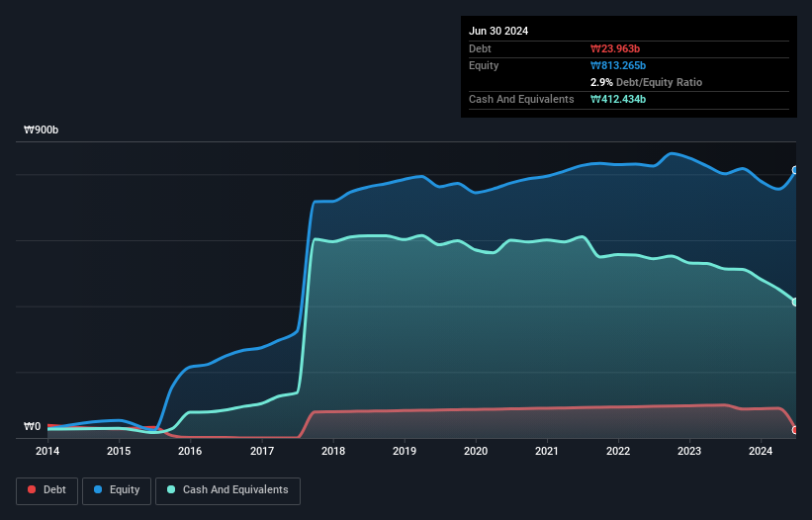Select the 2018 x-axis label
This screenshot has width=812, height=520.
[333, 451]
